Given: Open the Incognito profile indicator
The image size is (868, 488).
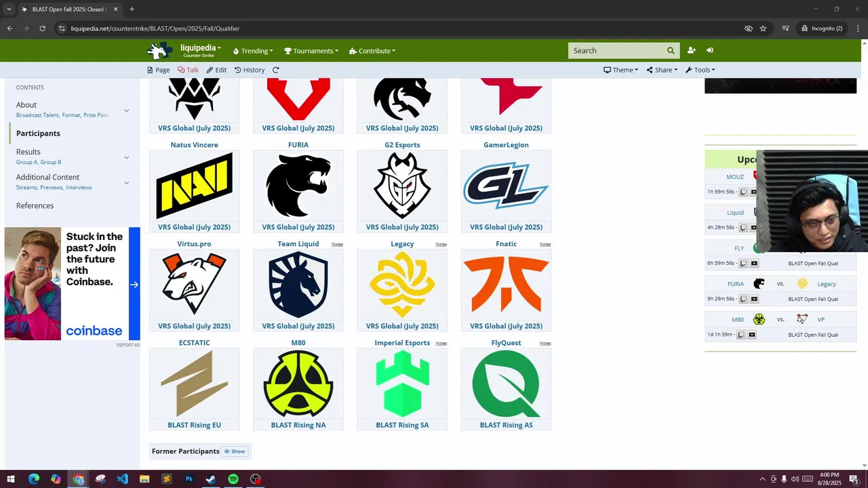Looking at the screenshot, I should point(822,28).
